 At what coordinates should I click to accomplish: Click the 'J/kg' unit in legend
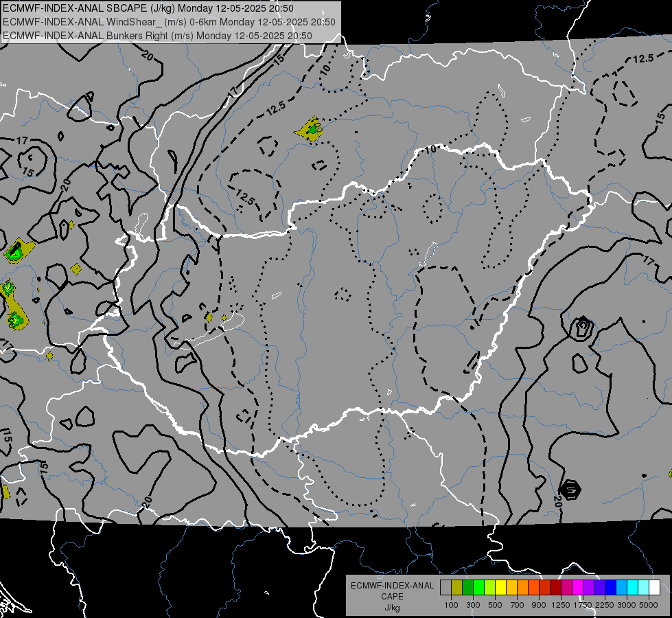[392, 608]
